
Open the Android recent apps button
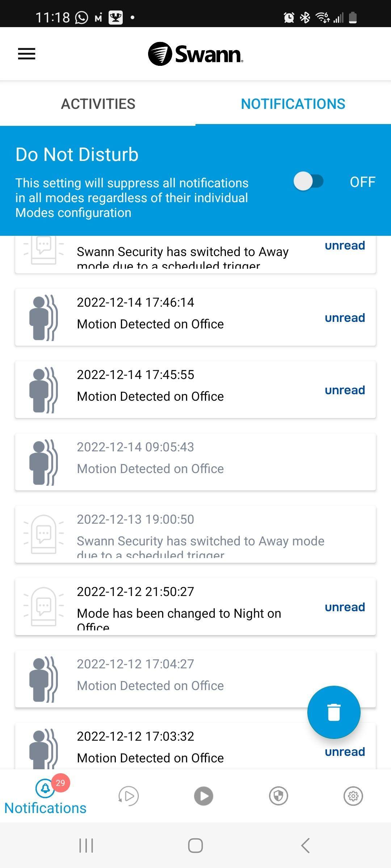(x=86, y=846)
